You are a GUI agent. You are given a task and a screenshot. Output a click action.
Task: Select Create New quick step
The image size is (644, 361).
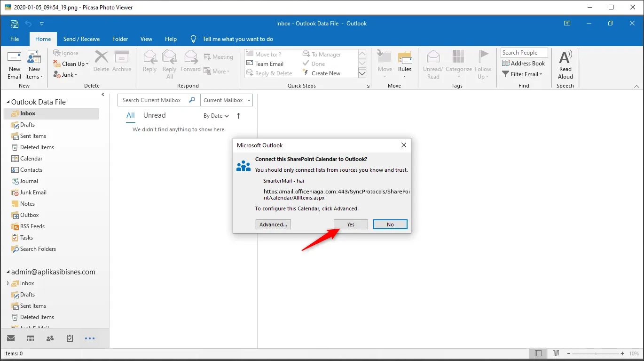pos(322,73)
